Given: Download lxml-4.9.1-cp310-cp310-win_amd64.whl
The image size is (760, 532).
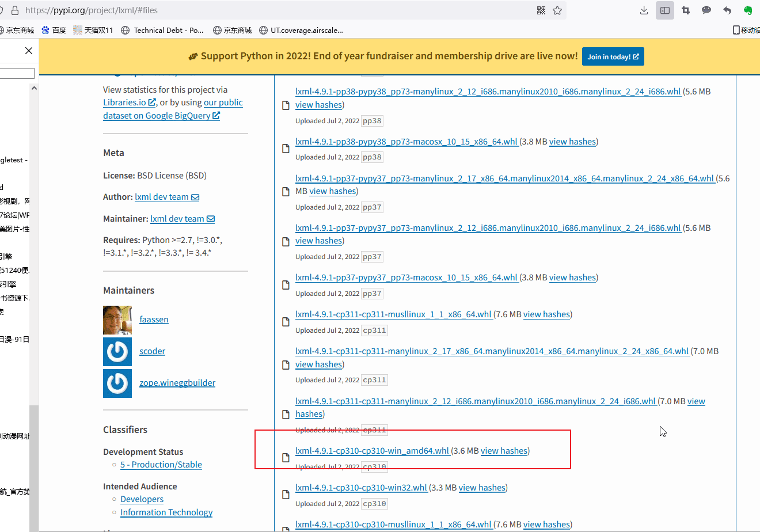Looking at the screenshot, I should [373, 451].
